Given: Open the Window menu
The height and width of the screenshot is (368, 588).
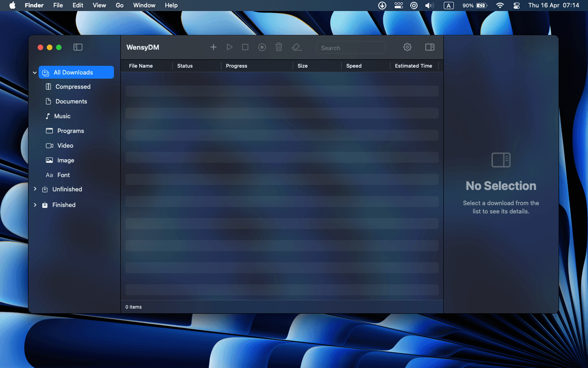Looking at the screenshot, I should 144,5.
